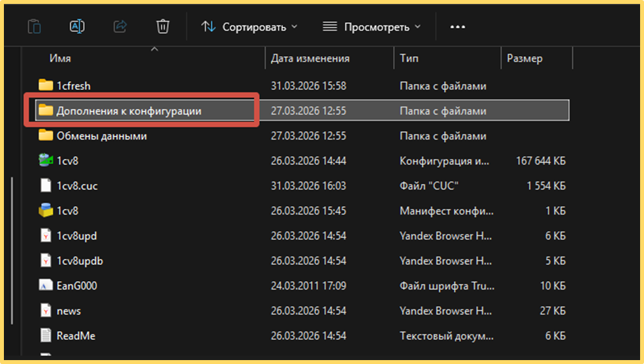Open the Сортировать dropdown

(249, 27)
